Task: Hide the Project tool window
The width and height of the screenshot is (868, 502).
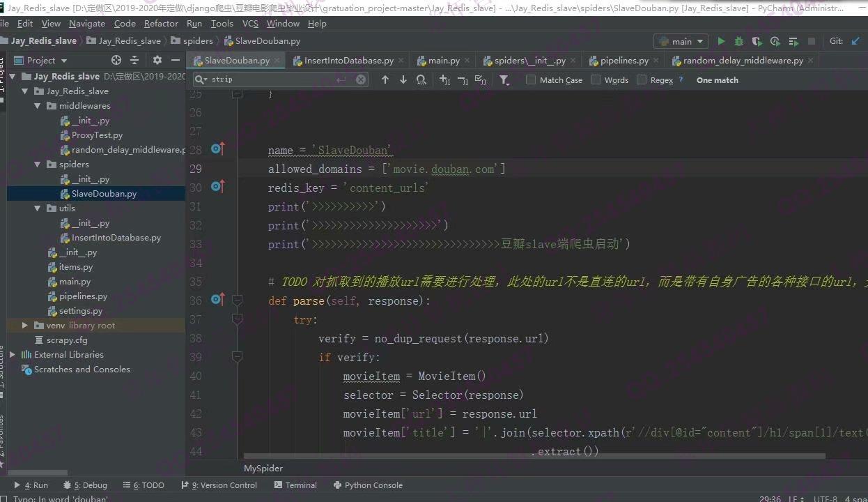Action: (176, 60)
